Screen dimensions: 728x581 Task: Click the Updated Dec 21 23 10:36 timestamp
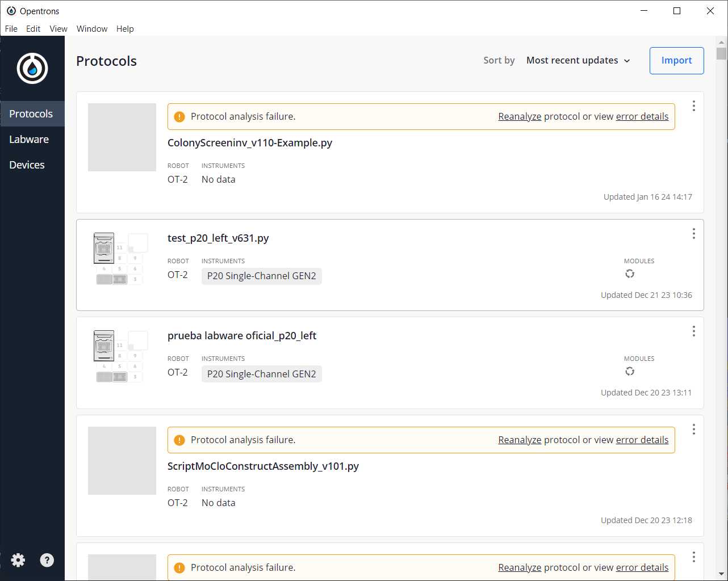tap(647, 295)
